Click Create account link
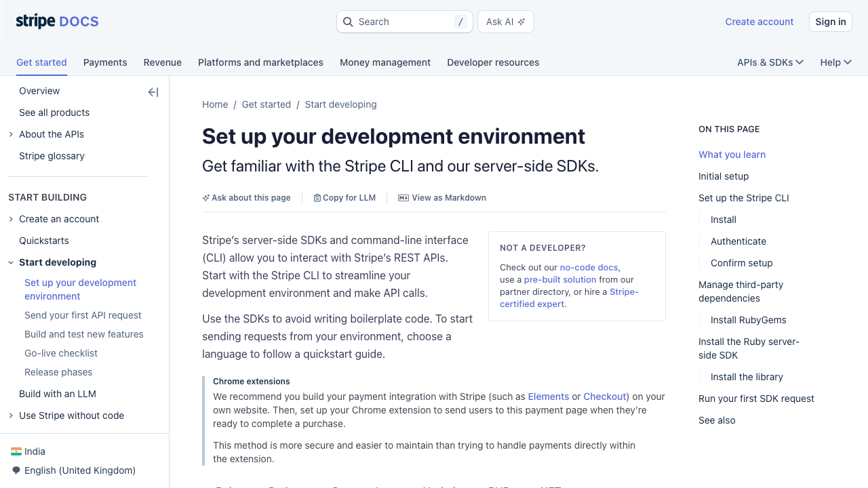Image resolution: width=868 pixels, height=488 pixels. (x=759, y=22)
